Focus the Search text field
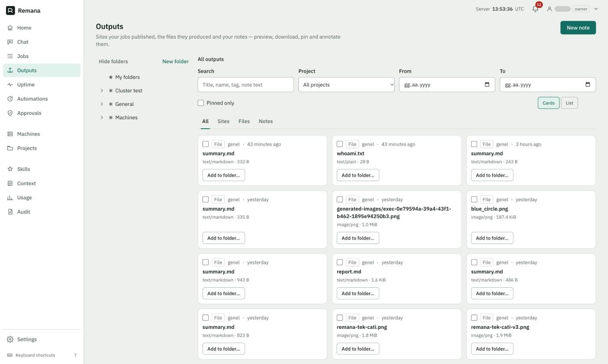Viewport: 608px width, 364px height. point(245,84)
